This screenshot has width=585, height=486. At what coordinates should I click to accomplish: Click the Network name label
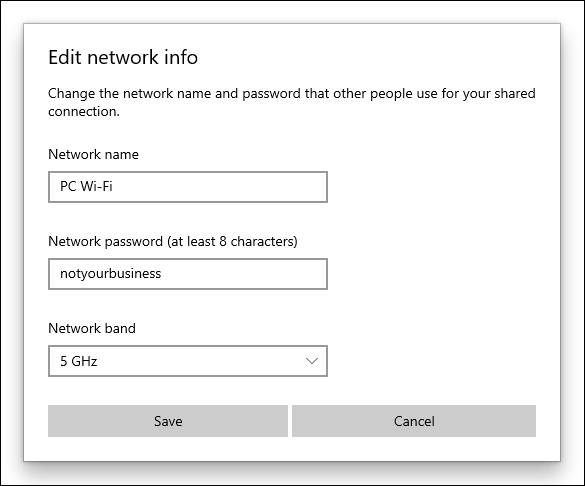pyautogui.click(x=93, y=154)
